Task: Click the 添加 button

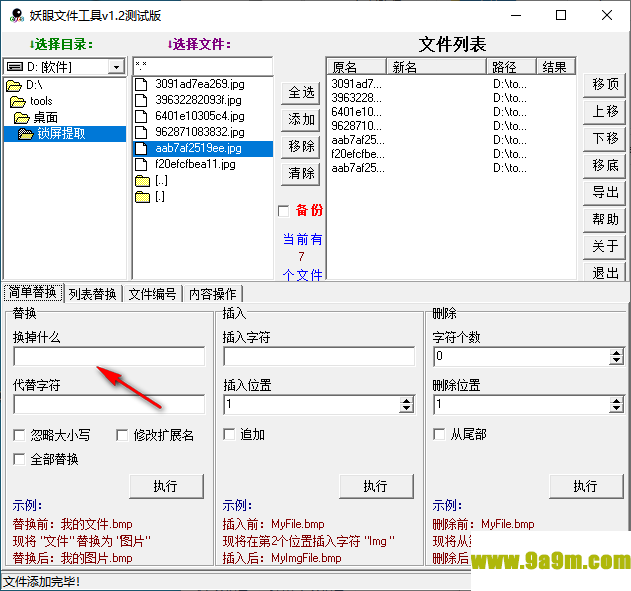Action: coord(301,119)
